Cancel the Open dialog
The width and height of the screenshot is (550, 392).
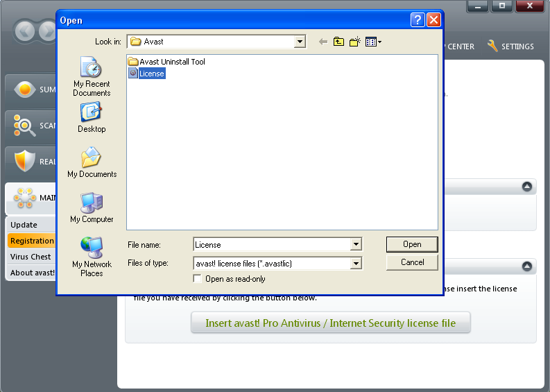tap(412, 262)
